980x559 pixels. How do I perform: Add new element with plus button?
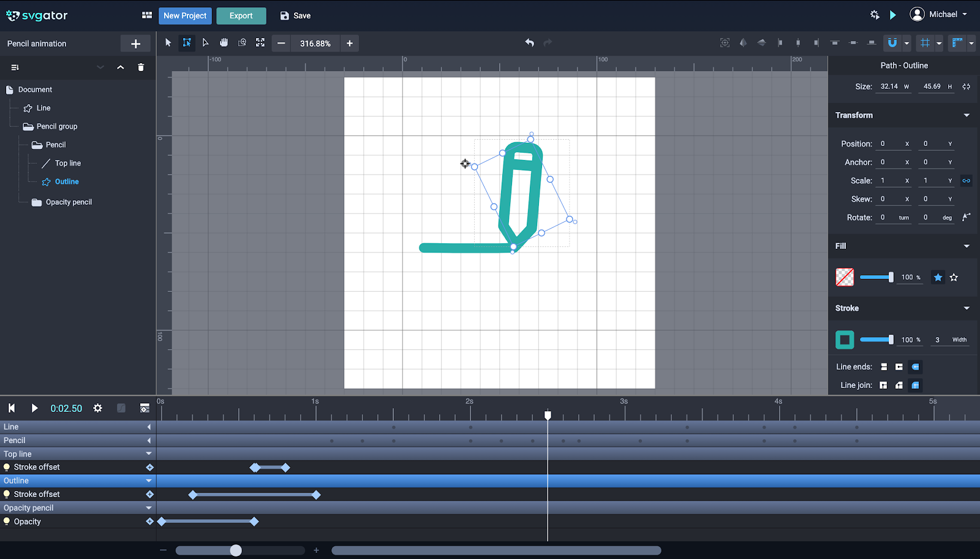pyautogui.click(x=135, y=44)
